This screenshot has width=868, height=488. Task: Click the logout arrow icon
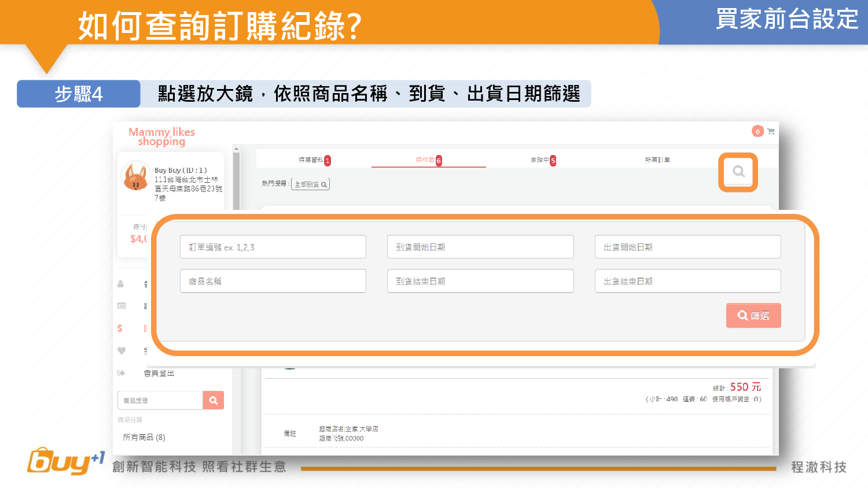122,373
